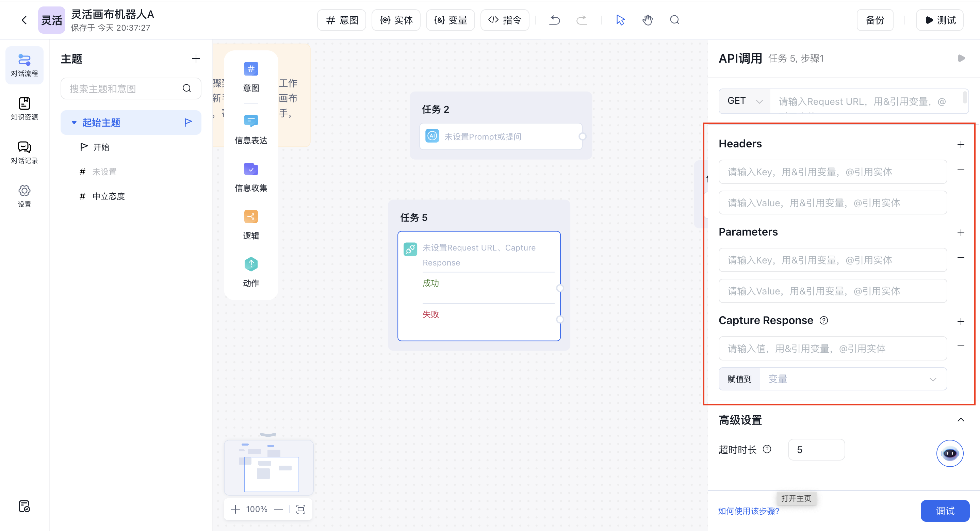Image resolution: width=980 pixels, height=531 pixels.
Task: Collapse the 起始主题 tree item
Action: pos(74,123)
